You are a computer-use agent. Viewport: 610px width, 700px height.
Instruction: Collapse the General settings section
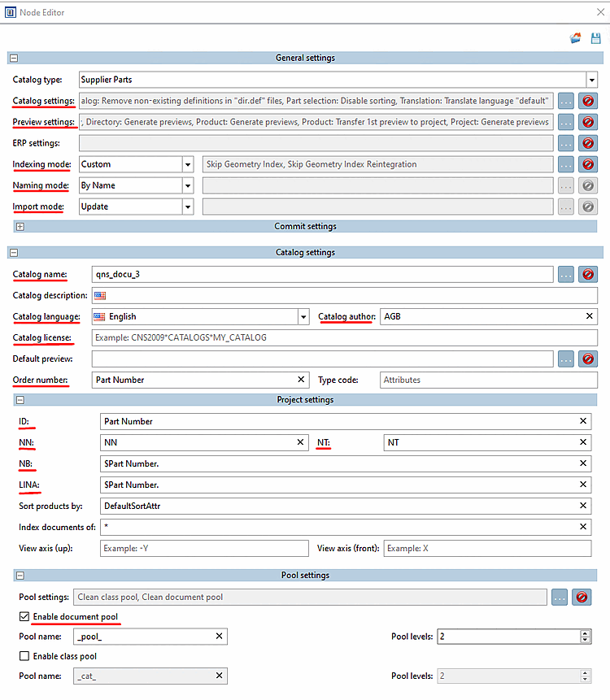[x=15, y=58]
